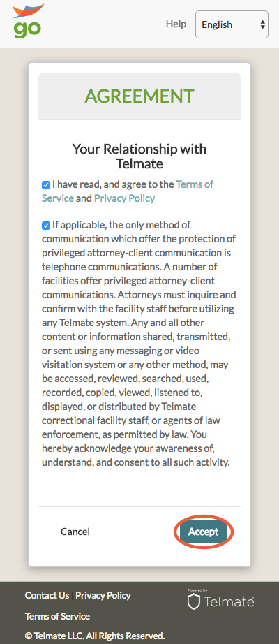Image resolution: width=279 pixels, height=644 pixels.
Task: Click the Go logo in the header
Action: [27, 22]
